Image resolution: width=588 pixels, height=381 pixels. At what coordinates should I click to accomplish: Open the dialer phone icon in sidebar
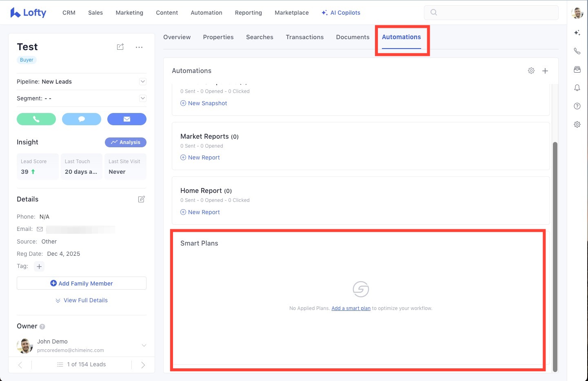[x=577, y=51]
